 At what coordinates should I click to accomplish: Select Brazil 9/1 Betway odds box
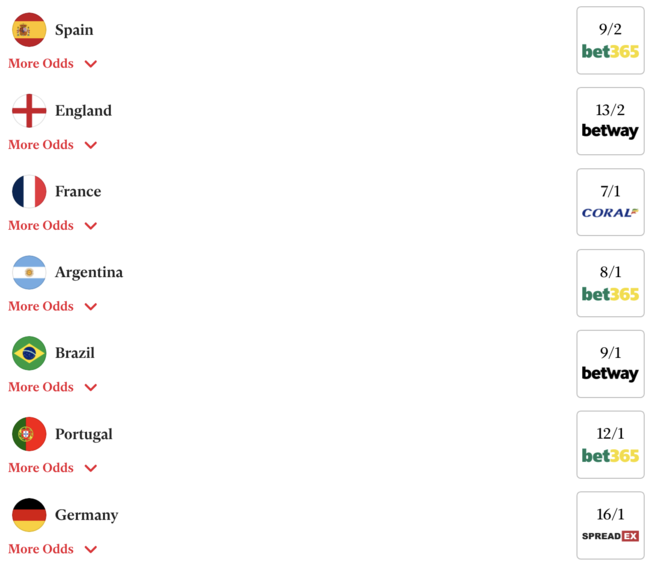pyautogui.click(x=610, y=364)
